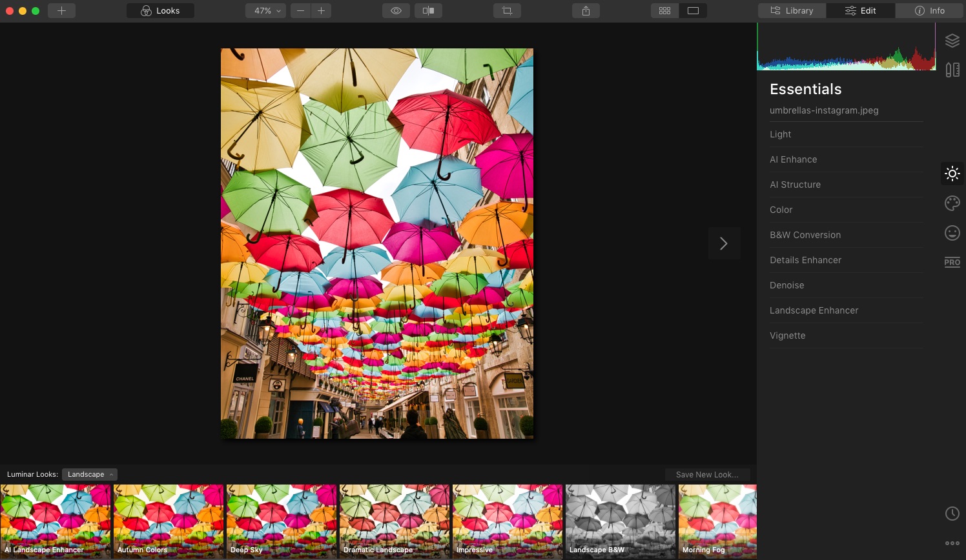Switch to the Info tab
Image resolution: width=966 pixels, height=560 pixels.
pyautogui.click(x=929, y=11)
